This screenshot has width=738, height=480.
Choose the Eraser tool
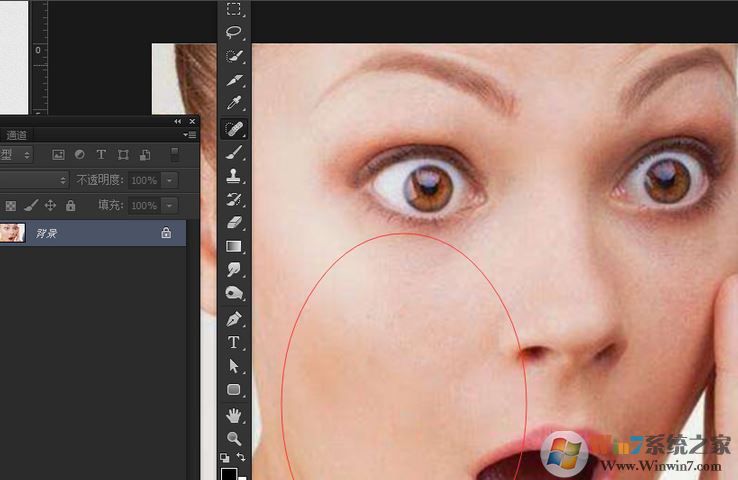click(233, 222)
